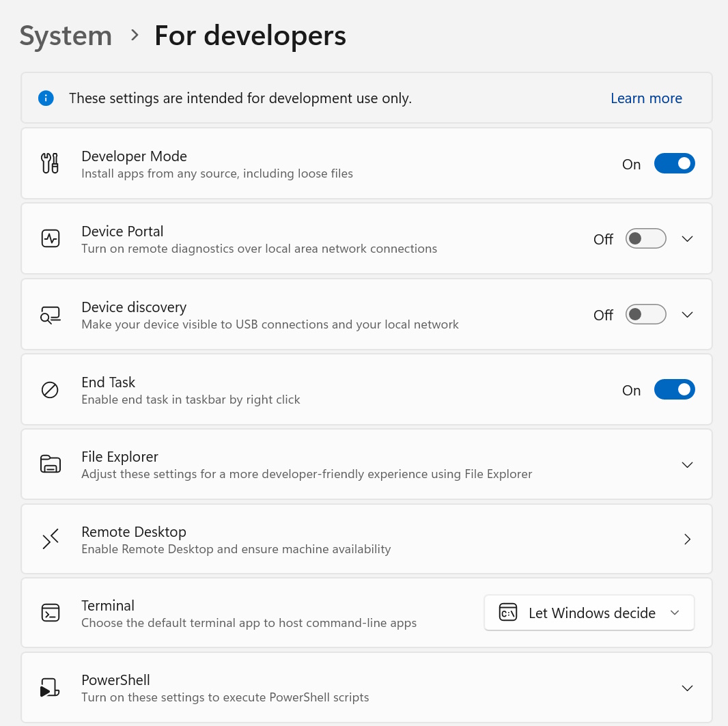The width and height of the screenshot is (728, 726).
Task: Open the default terminal app dropdown
Action: (x=589, y=613)
